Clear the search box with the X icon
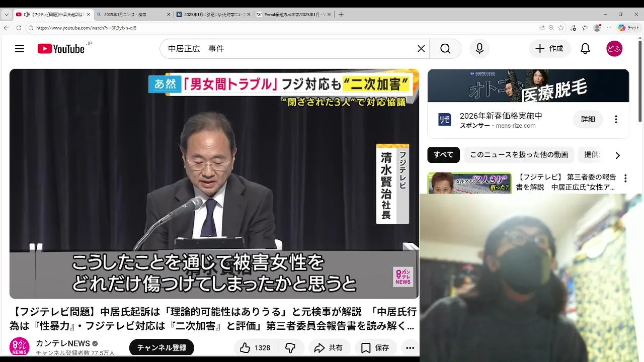Viewport: 644px width, 362px height. point(421,49)
